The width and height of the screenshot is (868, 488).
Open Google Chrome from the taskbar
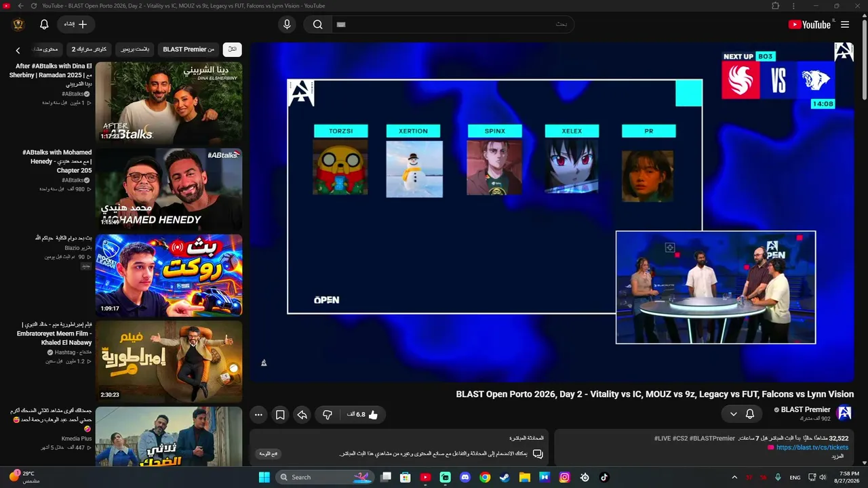coord(485,477)
